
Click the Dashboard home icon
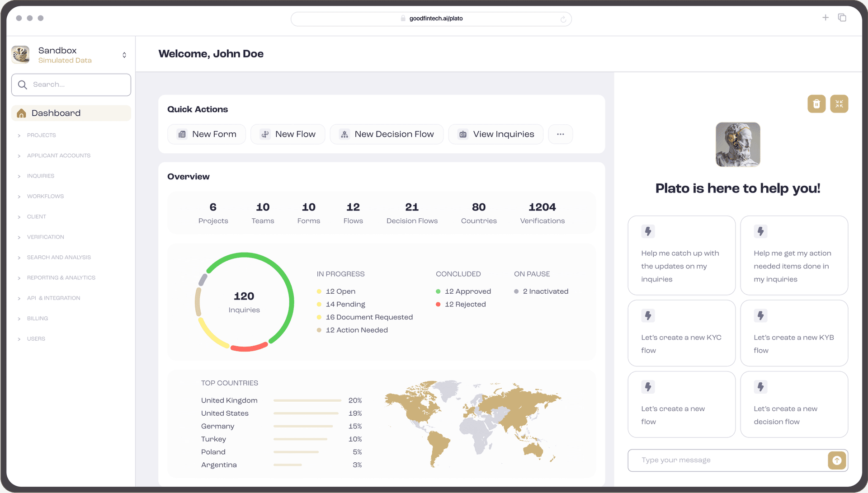click(x=21, y=113)
